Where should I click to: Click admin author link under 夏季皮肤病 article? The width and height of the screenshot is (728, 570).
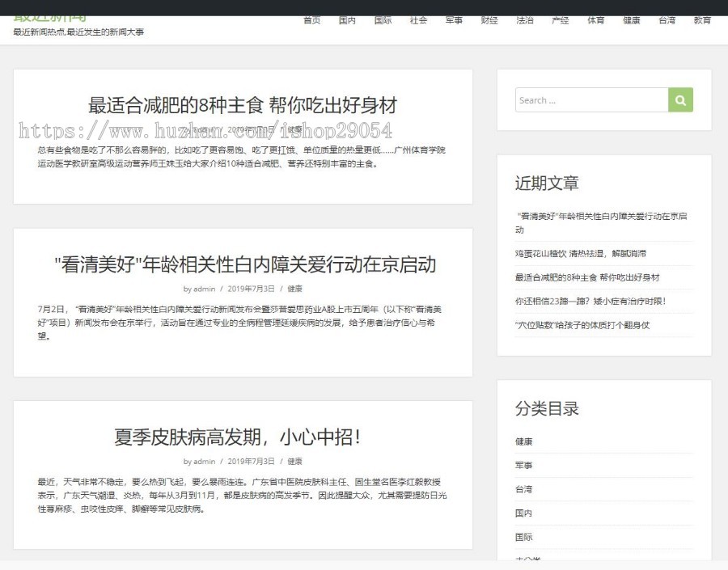(x=204, y=462)
